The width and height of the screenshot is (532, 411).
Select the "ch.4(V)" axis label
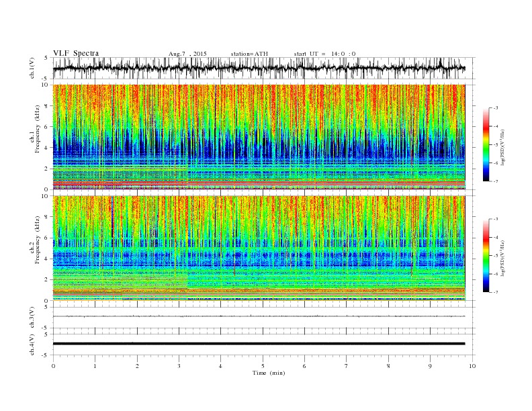(32, 345)
